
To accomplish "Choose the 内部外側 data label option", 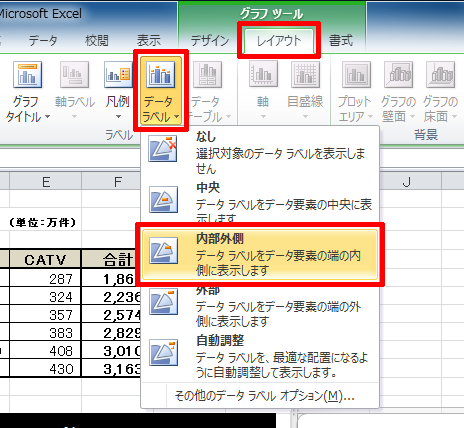I will click(260, 254).
